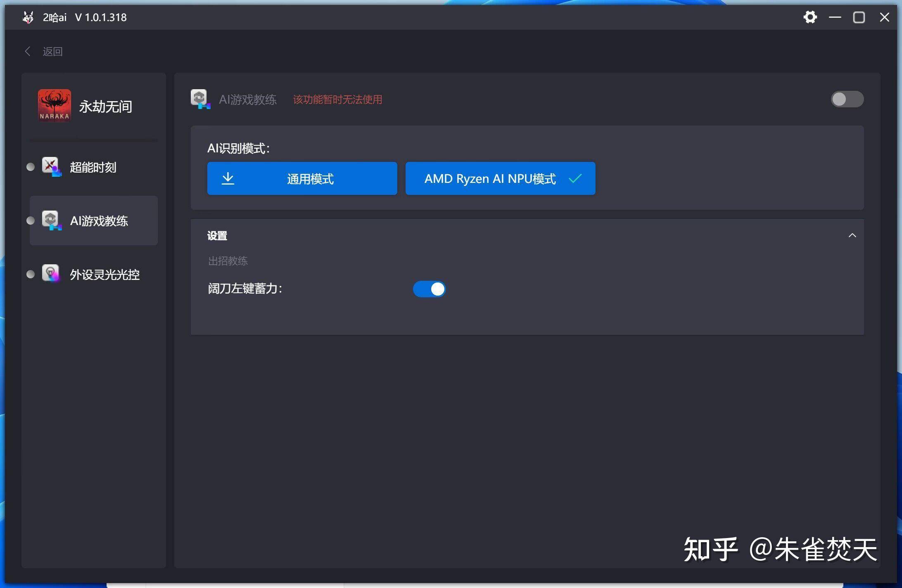Image resolution: width=902 pixels, height=588 pixels.
Task: Toggle the AI游戏教练 master switch
Action: [847, 99]
